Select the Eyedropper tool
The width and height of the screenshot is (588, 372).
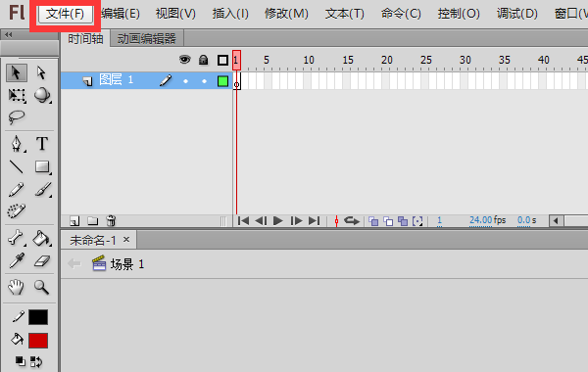coord(17,261)
